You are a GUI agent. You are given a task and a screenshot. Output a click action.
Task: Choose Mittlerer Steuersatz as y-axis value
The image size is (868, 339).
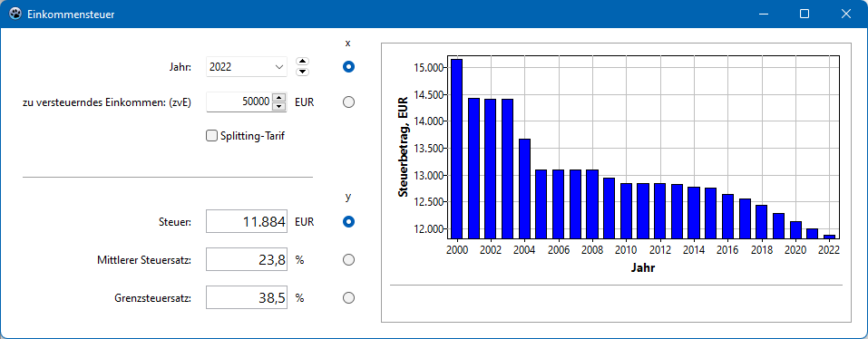348,260
